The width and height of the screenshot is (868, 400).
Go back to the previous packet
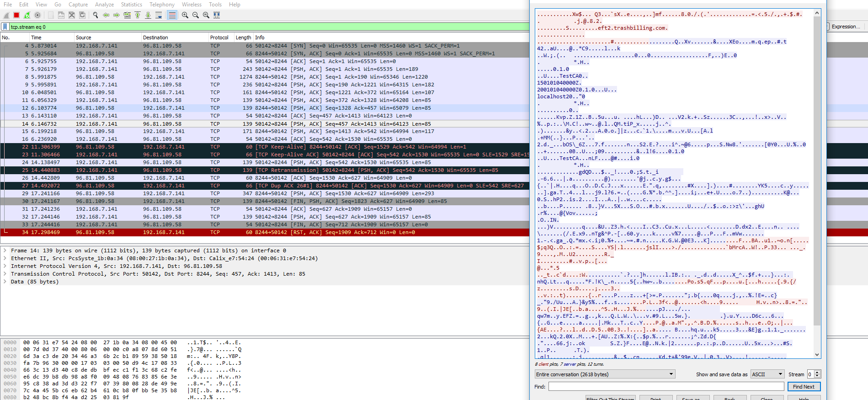click(x=106, y=15)
